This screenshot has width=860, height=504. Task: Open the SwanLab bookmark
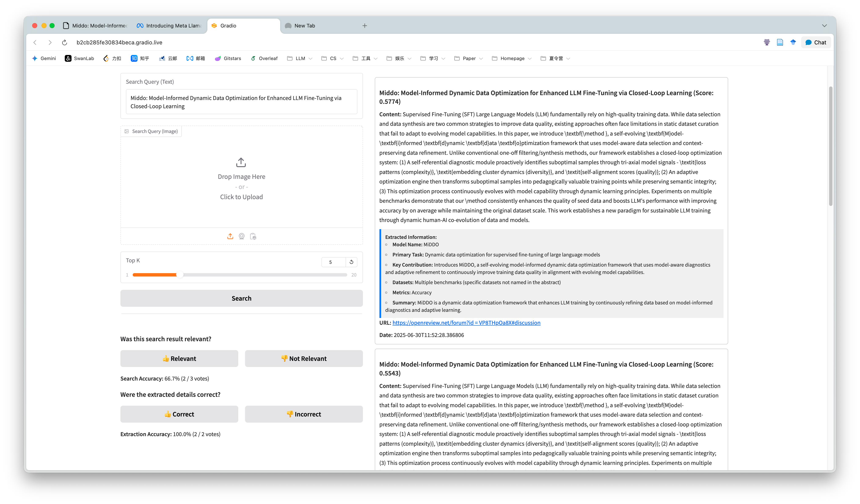tap(80, 58)
